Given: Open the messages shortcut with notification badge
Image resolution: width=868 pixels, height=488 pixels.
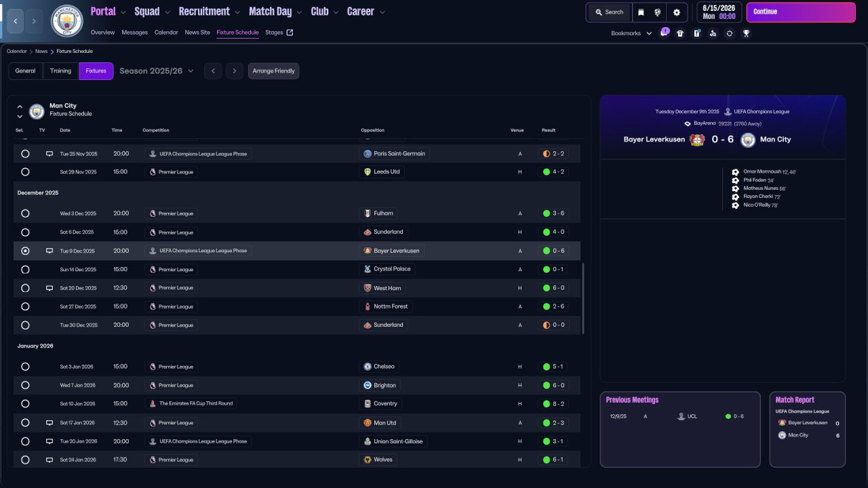Looking at the screenshot, I should pos(664,33).
